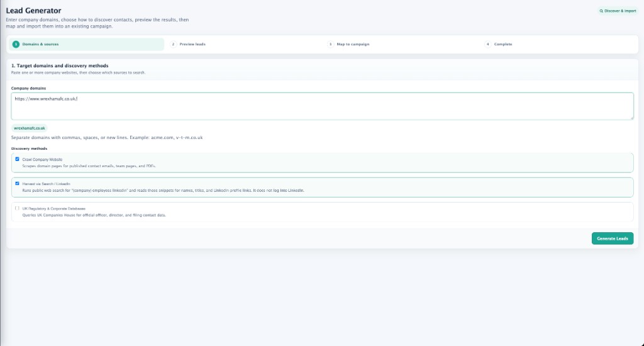Click the UK Regulatory & Corporate Database label
This screenshot has width=644, height=346.
(x=54, y=209)
